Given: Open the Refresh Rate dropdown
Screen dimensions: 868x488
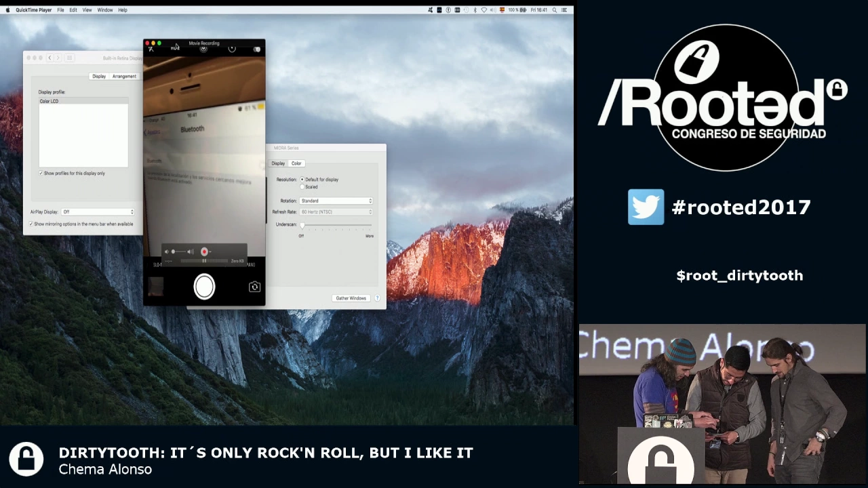Looking at the screenshot, I should (336, 212).
